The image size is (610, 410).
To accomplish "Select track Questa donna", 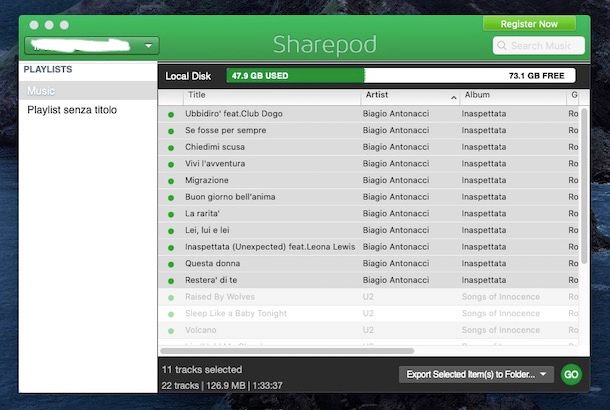I will tap(368, 264).
